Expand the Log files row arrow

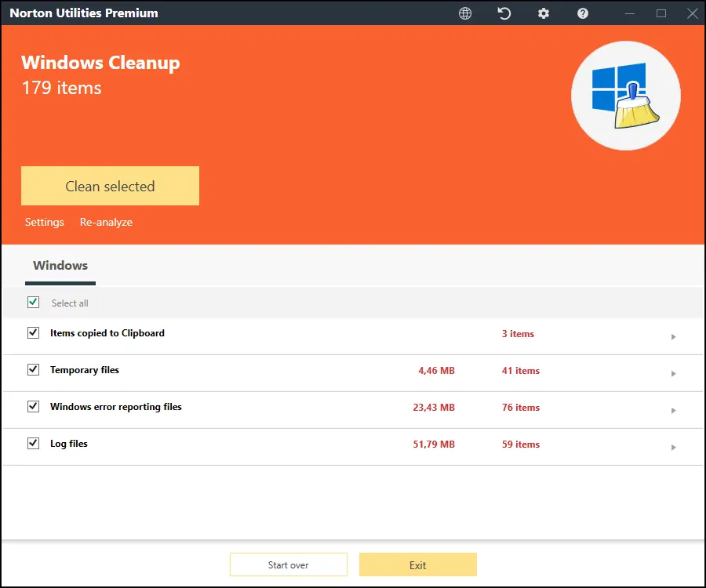pos(674,448)
